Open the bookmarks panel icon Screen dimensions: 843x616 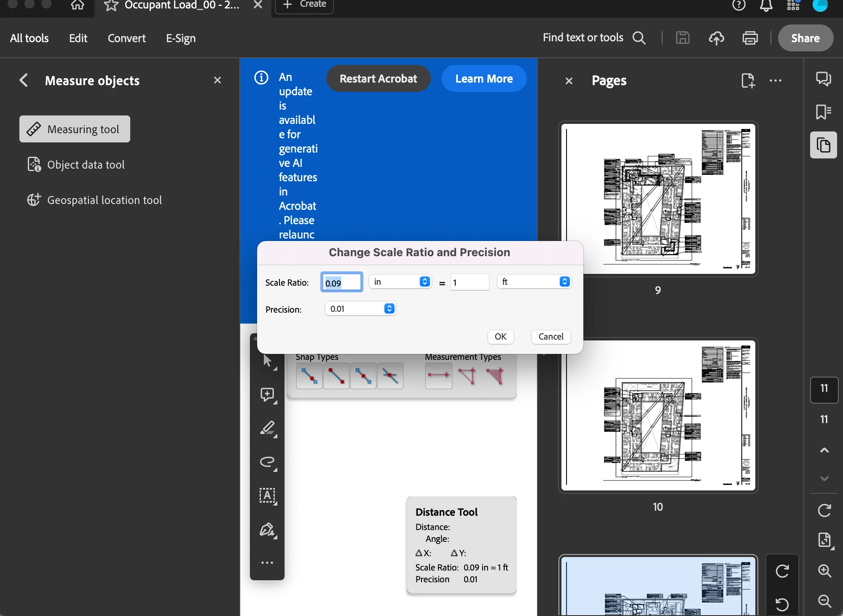(x=823, y=112)
